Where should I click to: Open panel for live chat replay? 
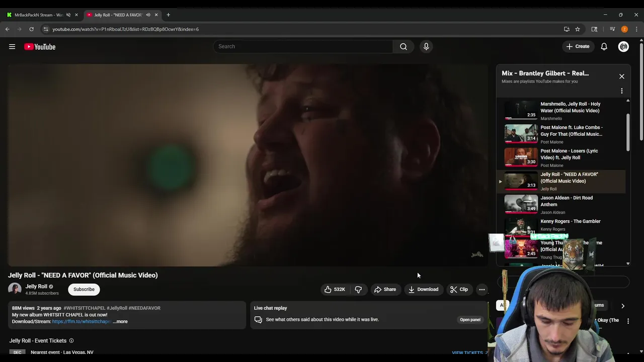coord(470,320)
